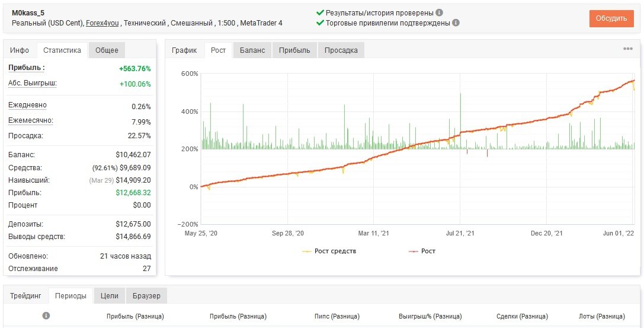Image resolution: width=644 pixels, height=328 pixels.
Task: Open the three-dots chart options menu
Action: 627,49
